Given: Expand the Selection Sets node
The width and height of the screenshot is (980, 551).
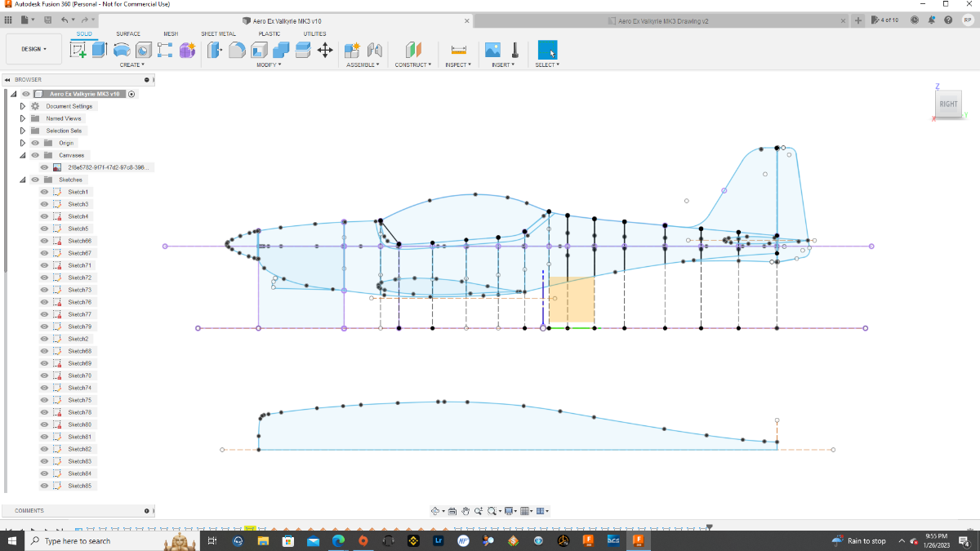Looking at the screenshot, I should 23,131.
